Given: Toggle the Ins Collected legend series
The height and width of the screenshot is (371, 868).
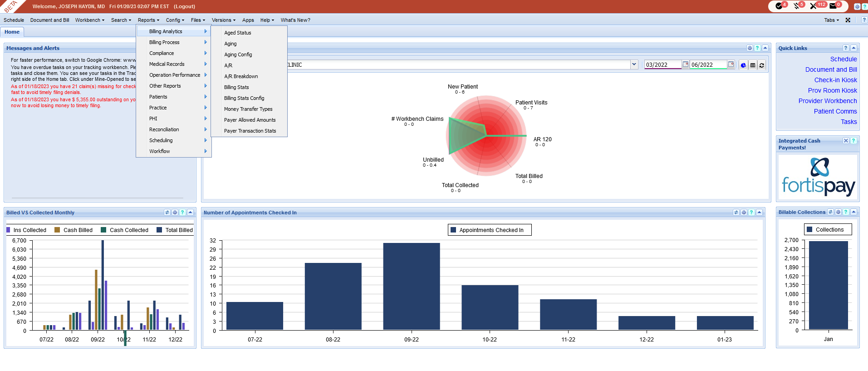Looking at the screenshot, I should (x=26, y=230).
